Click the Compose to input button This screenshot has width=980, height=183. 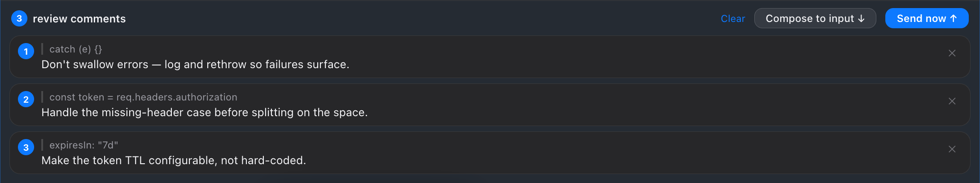[x=815, y=18]
